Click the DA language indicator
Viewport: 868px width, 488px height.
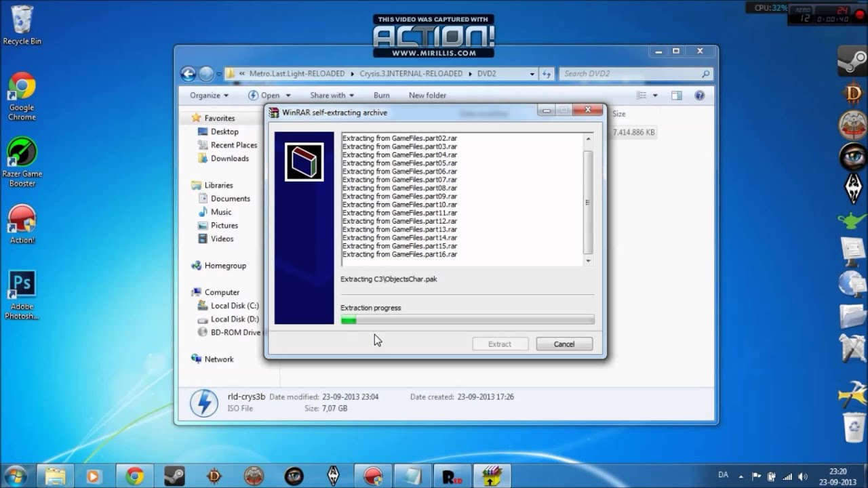click(723, 475)
